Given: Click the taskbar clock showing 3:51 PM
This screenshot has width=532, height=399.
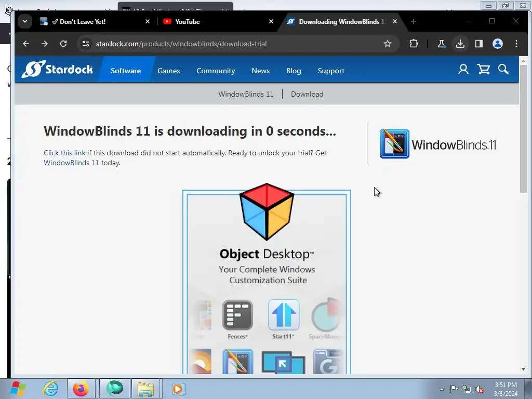Looking at the screenshot, I should coord(506,389).
